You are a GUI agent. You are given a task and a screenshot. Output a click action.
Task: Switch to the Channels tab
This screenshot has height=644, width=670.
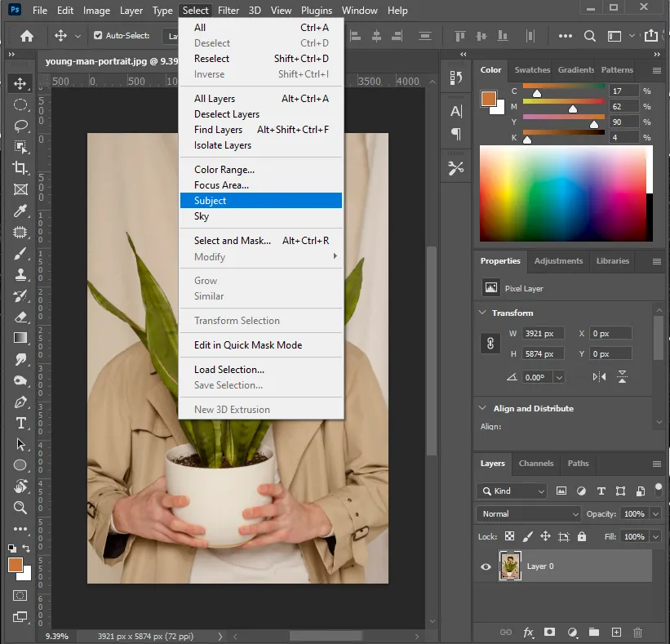pos(536,464)
